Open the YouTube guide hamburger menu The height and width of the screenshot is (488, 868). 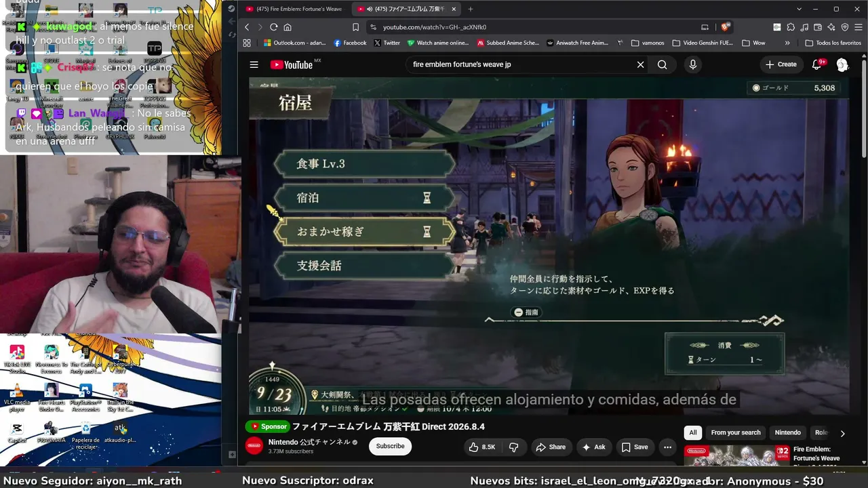pos(254,64)
